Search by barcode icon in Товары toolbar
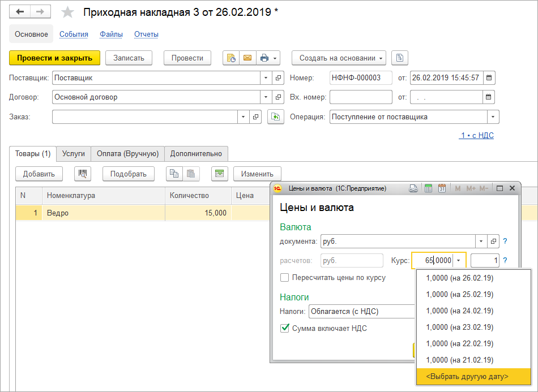 coord(83,174)
